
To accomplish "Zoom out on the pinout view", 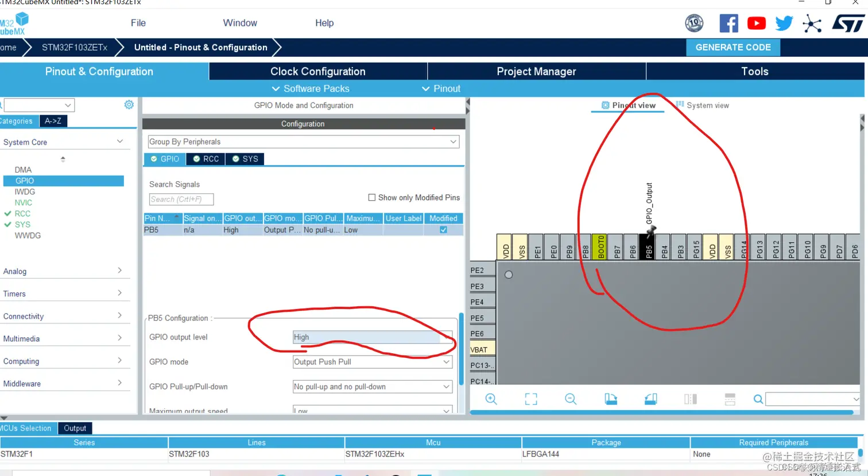I will 571,399.
